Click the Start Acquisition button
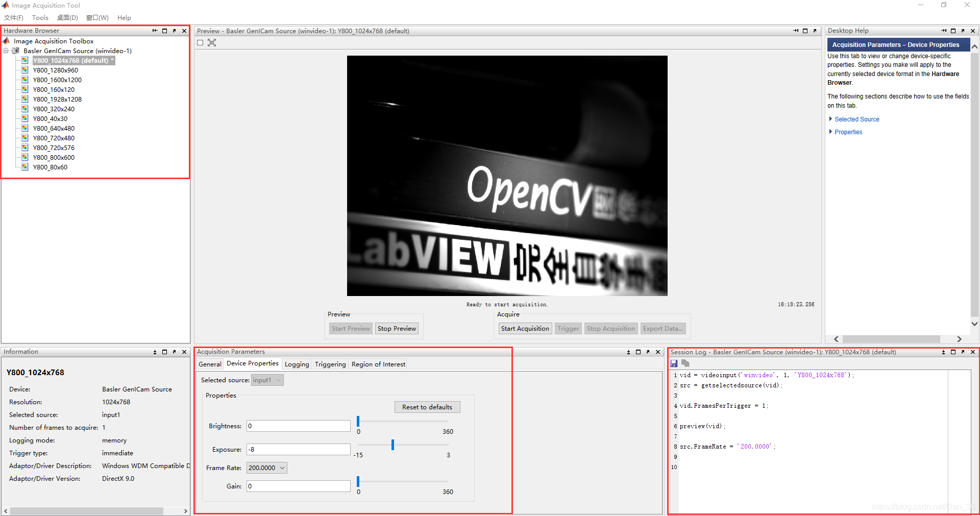 [x=525, y=329]
